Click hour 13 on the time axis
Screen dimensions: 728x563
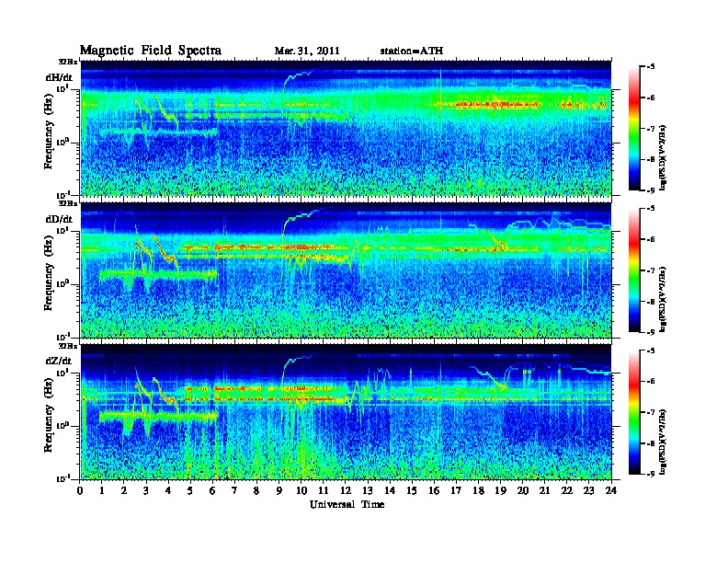point(368,490)
